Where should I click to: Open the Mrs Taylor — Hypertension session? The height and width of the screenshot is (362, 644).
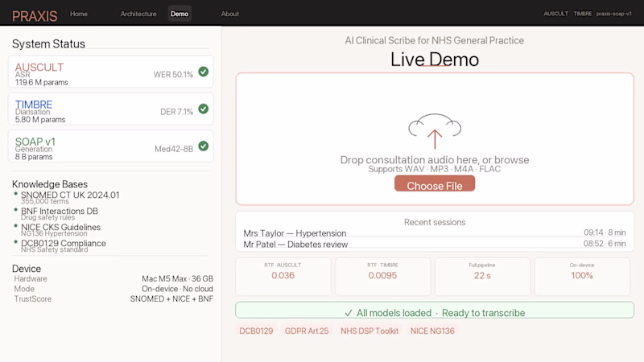pyautogui.click(x=435, y=233)
